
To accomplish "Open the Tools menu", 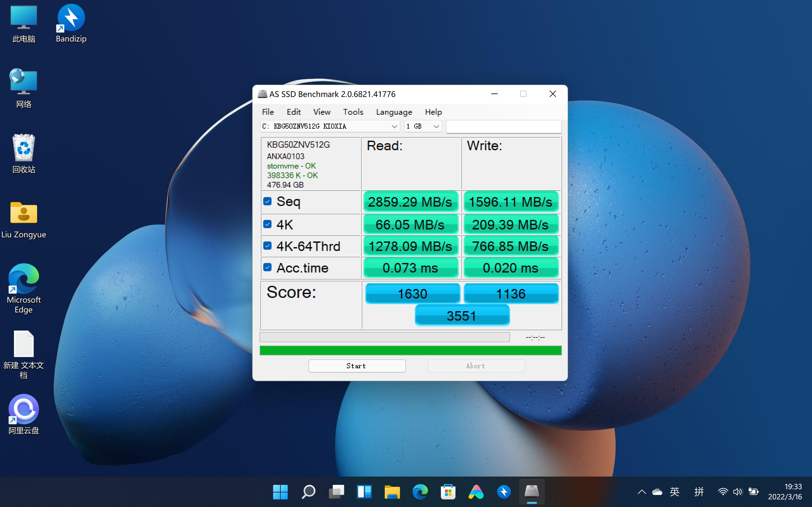I will click(353, 112).
